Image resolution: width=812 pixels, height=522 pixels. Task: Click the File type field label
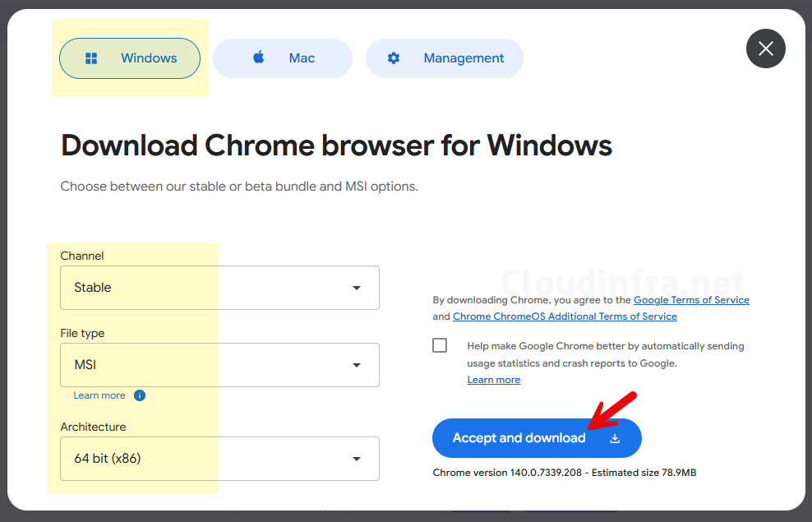[x=82, y=333]
